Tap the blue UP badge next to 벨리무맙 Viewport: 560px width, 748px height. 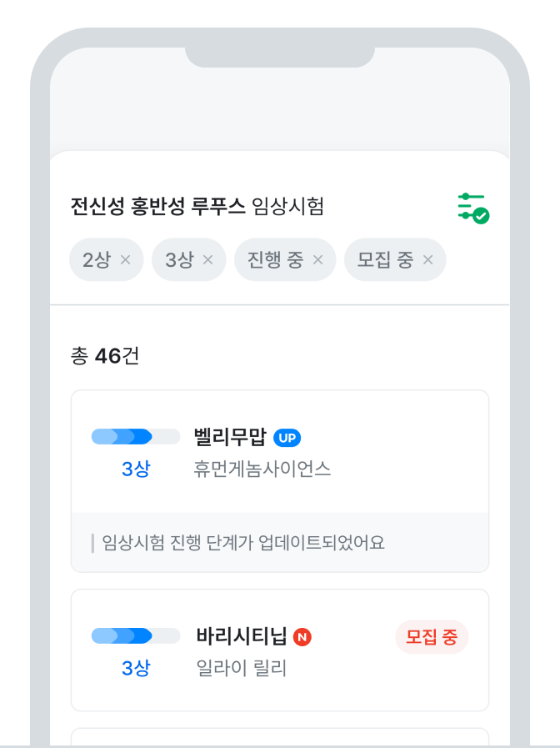[x=287, y=438]
